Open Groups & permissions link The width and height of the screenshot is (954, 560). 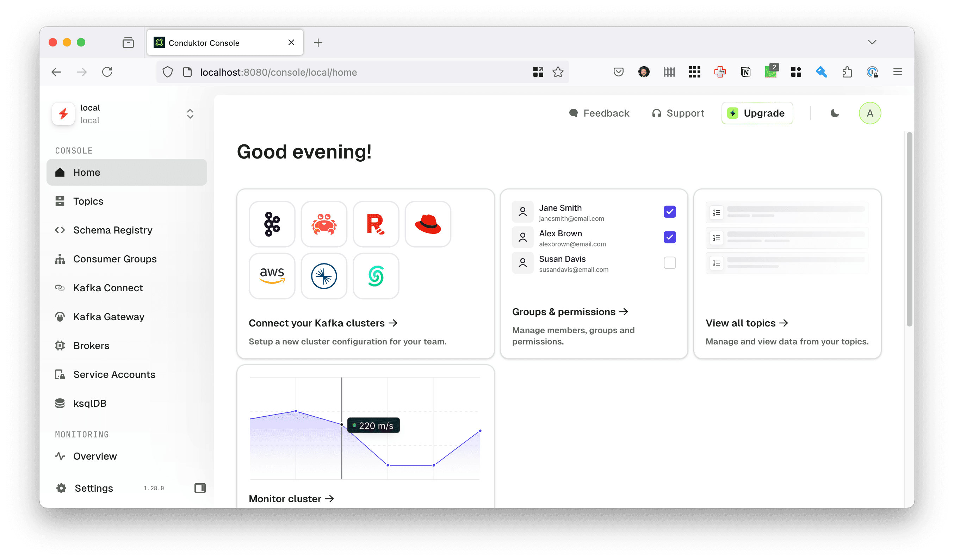570,312
